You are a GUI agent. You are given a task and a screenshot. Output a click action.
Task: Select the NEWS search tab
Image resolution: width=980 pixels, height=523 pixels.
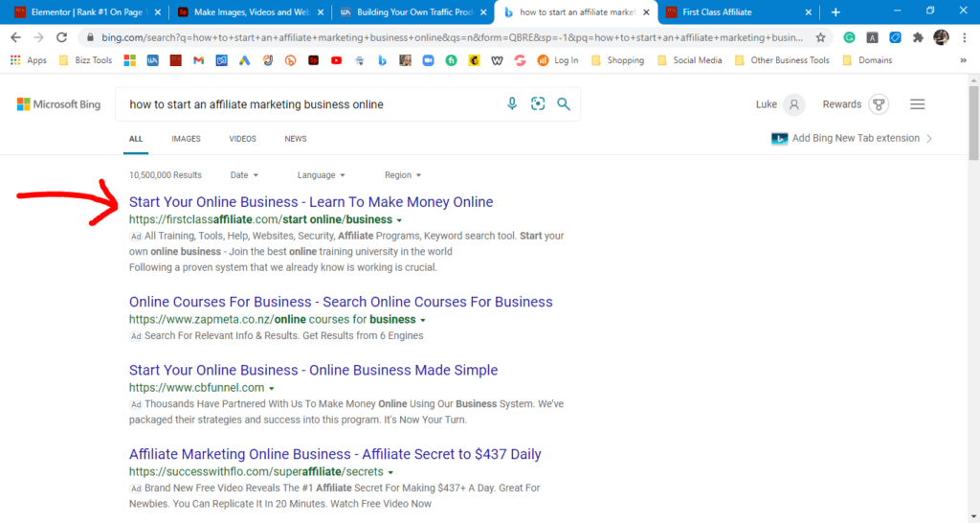[296, 139]
